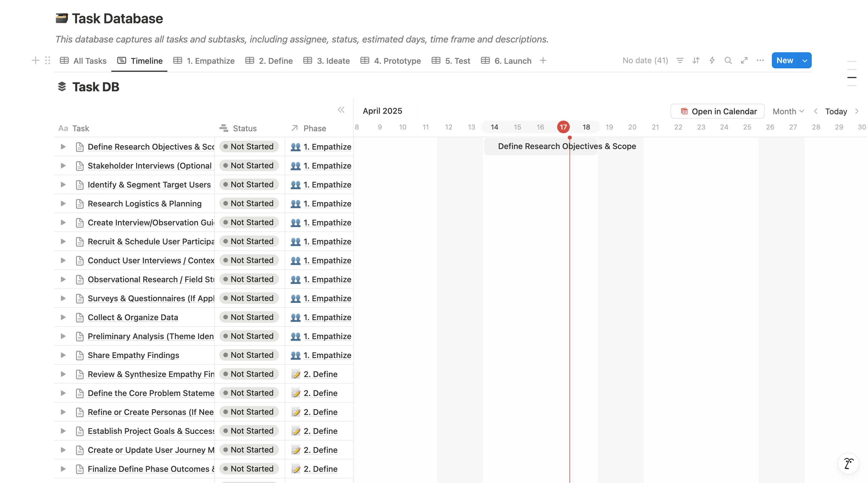Click the Task Database page emoji icon

pyautogui.click(x=62, y=18)
